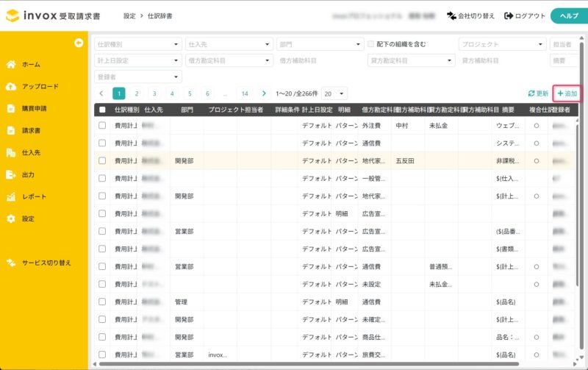Click the 摘要 filter field
The image size is (588, 370).
(x=564, y=60)
